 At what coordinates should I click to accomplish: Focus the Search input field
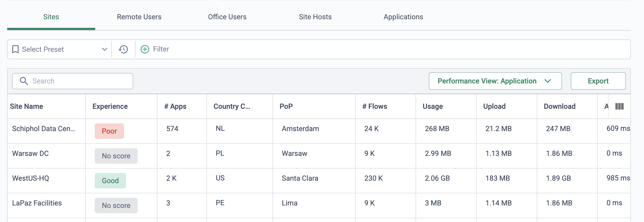point(73,81)
